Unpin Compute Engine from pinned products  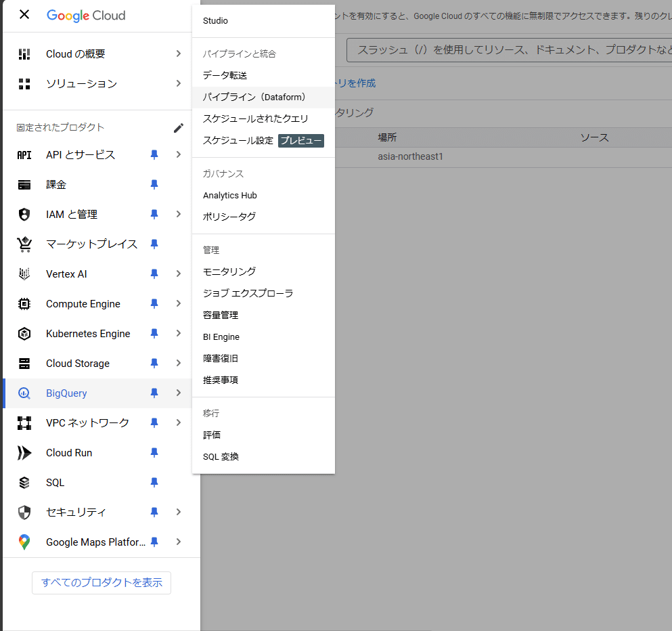pyautogui.click(x=154, y=304)
